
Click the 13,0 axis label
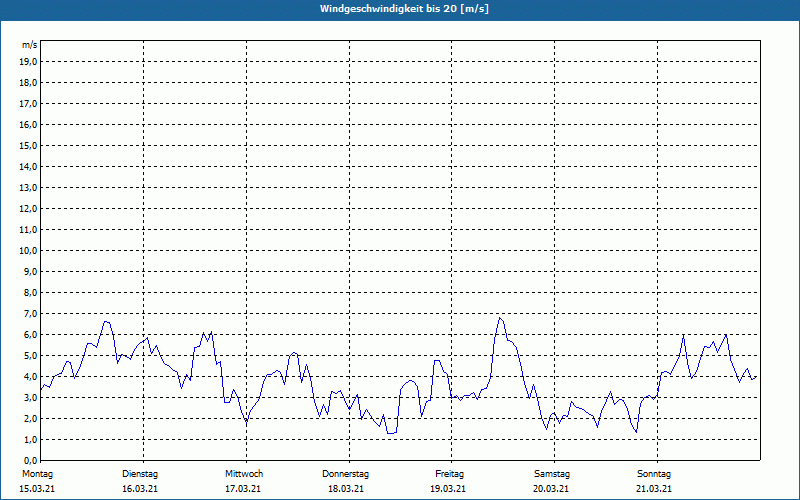[x=28, y=188]
